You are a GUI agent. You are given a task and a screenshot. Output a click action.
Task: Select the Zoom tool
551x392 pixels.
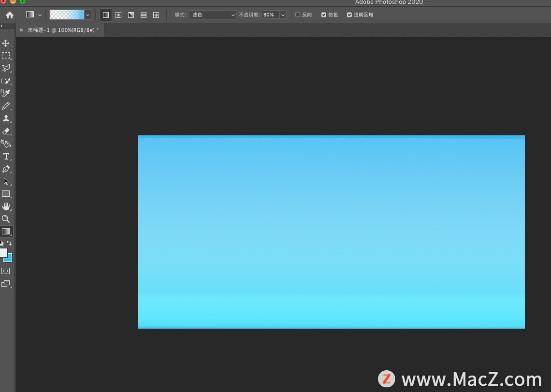coord(6,219)
